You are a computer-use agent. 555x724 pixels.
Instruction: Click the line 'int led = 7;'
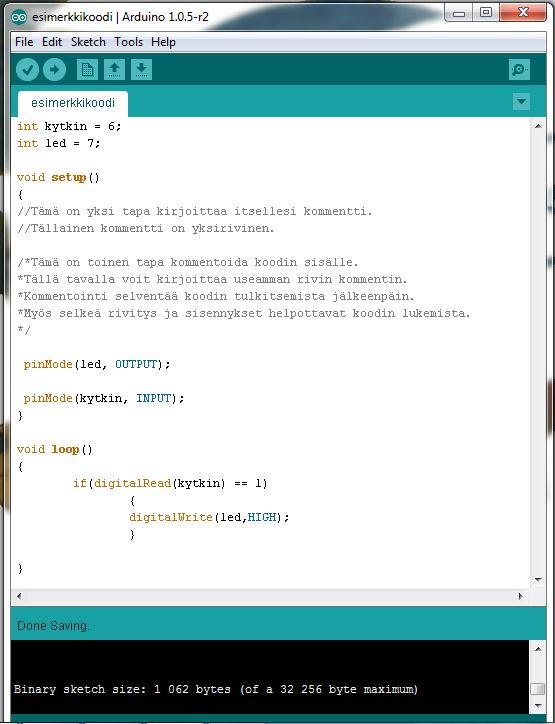(x=59, y=143)
